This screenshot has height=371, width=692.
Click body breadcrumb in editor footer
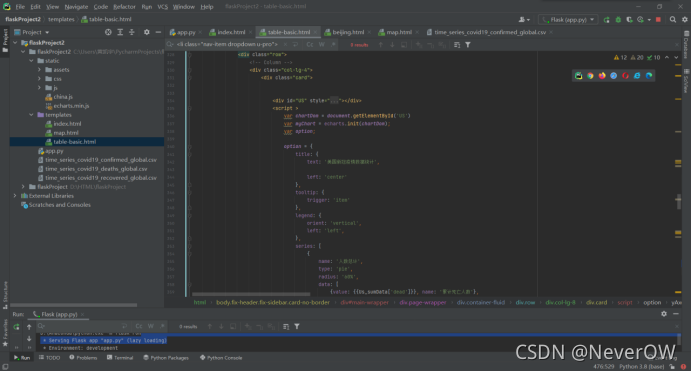click(273, 303)
